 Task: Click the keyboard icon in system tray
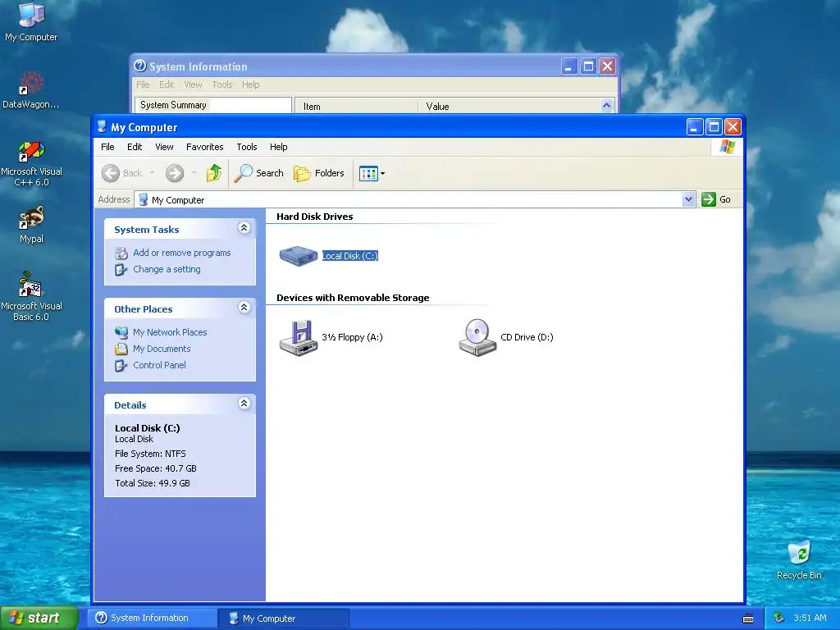coord(748,619)
